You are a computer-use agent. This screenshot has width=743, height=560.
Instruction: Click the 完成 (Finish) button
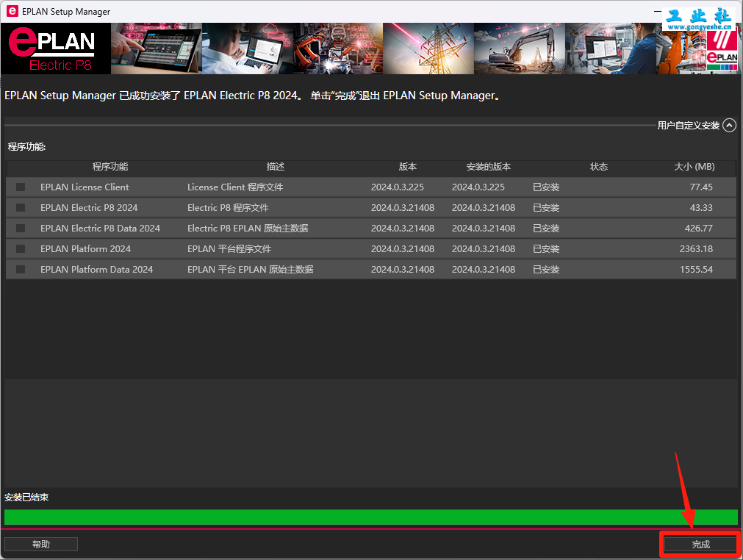pos(700,545)
